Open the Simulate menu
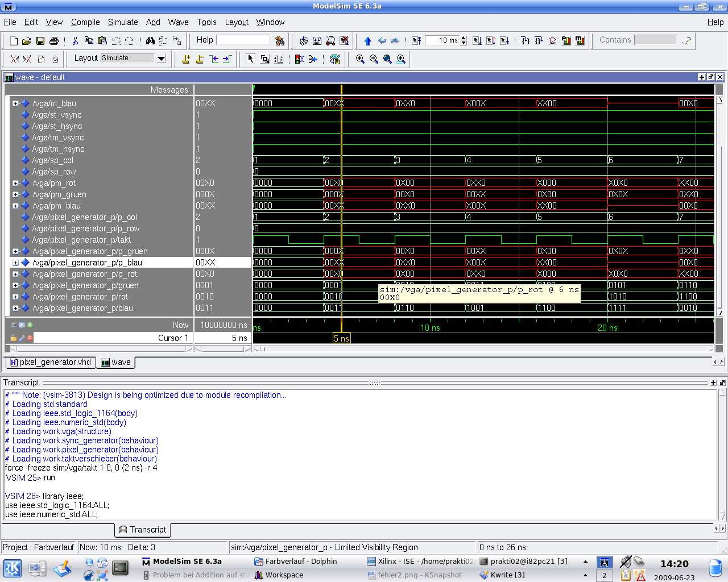 click(x=123, y=22)
